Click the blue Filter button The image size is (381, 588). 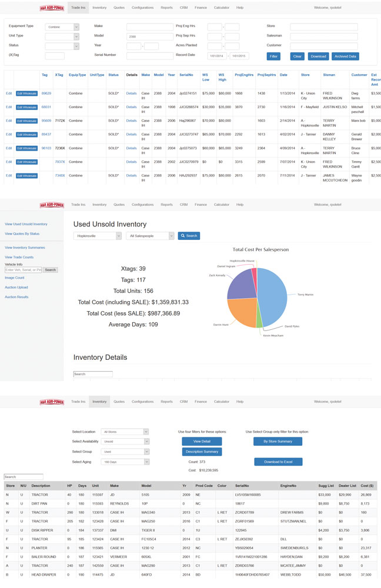coord(273,56)
